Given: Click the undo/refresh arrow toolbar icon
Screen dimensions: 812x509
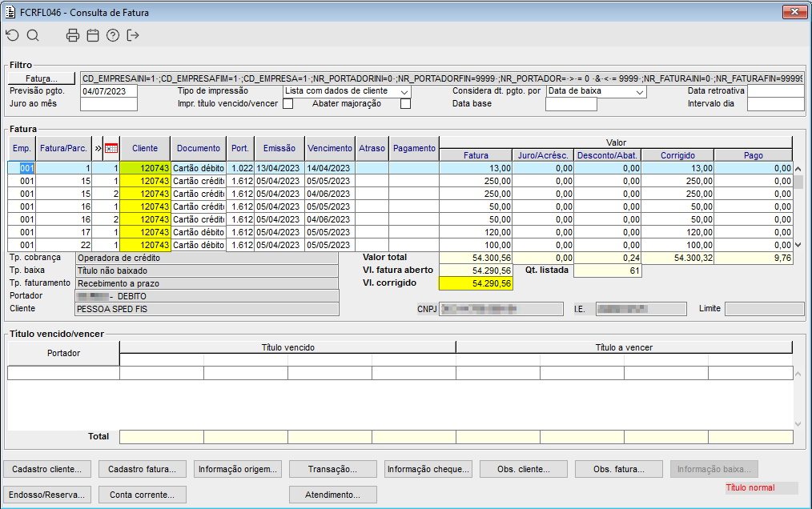Looking at the screenshot, I should coord(12,35).
